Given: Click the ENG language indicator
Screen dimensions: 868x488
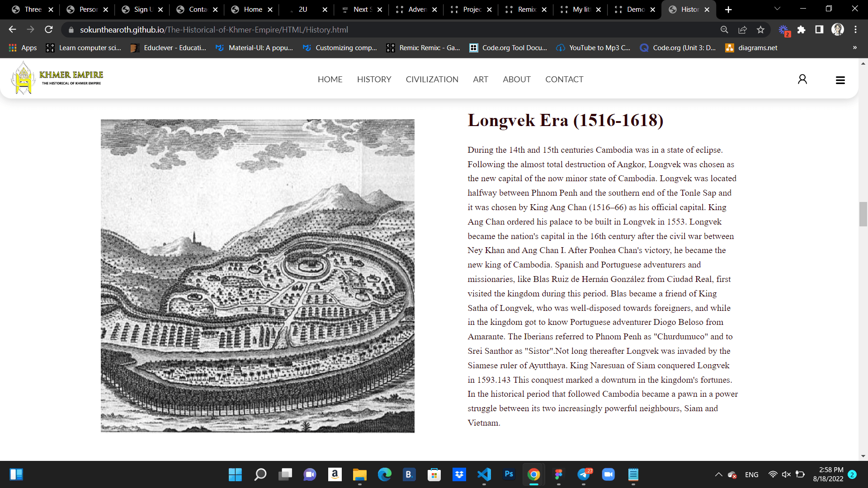Looking at the screenshot, I should point(751,474).
